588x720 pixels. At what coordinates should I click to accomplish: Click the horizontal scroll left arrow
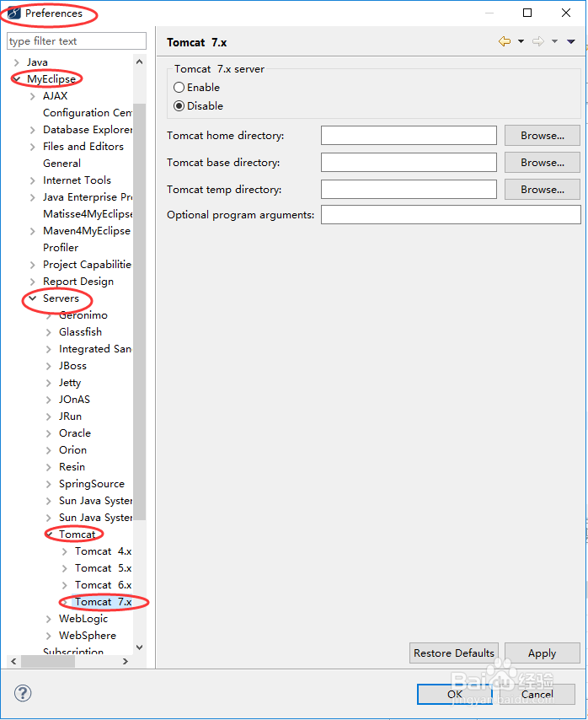pyautogui.click(x=13, y=661)
